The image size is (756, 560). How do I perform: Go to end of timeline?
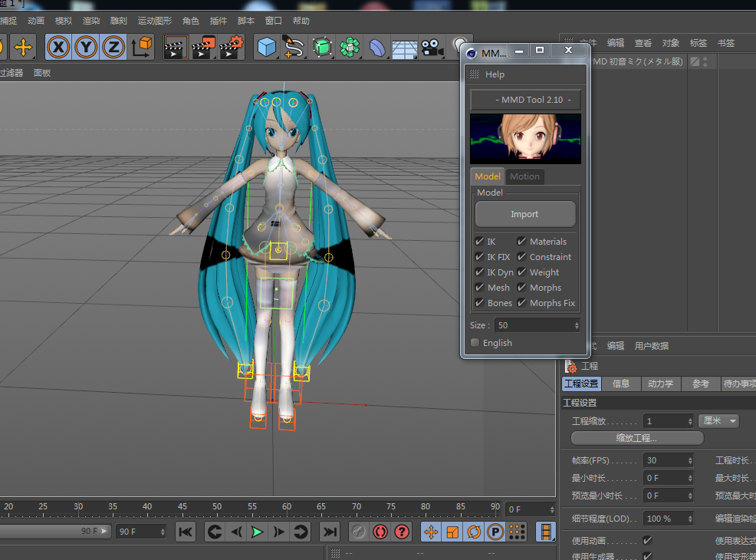pyautogui.click(x=330, y=532)
